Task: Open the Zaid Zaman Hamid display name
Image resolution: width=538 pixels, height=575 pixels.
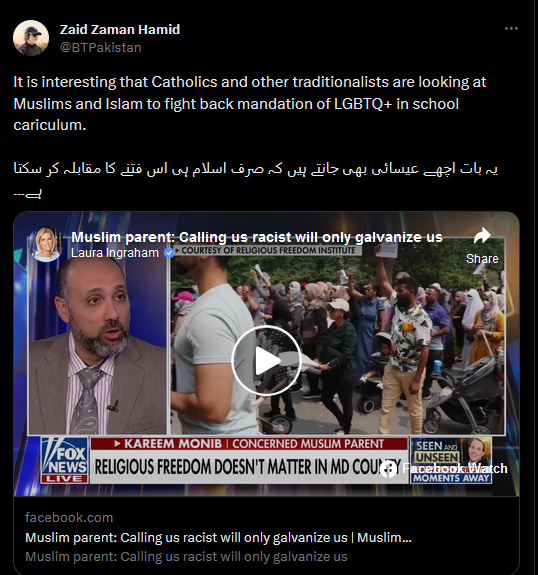Action: pyautogui.click(x=120, y=29)
